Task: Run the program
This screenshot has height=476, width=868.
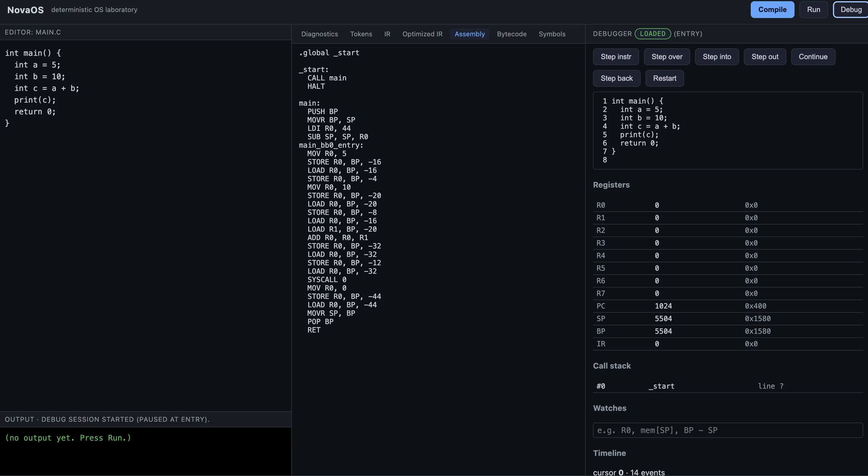Action: click(813, 9)
